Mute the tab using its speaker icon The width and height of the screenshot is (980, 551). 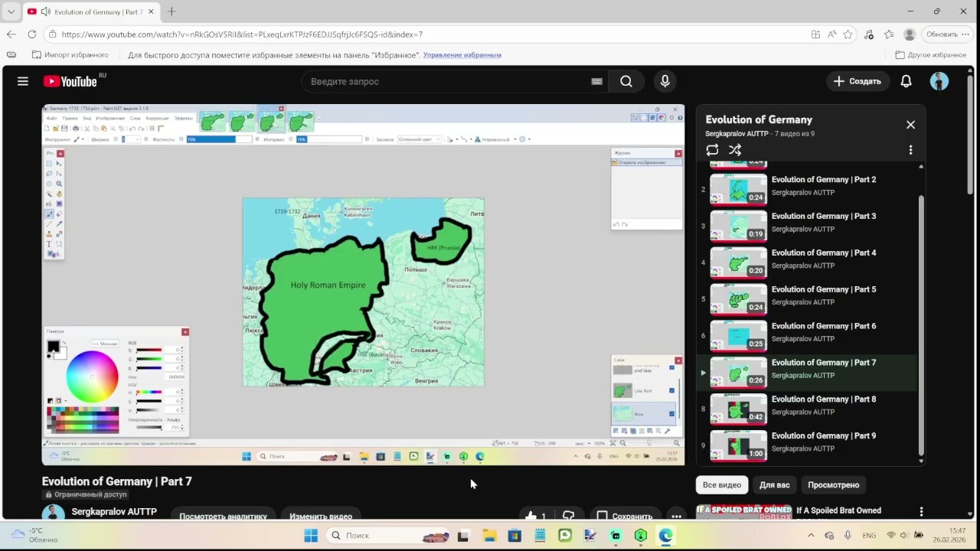[x=45, y=11]
